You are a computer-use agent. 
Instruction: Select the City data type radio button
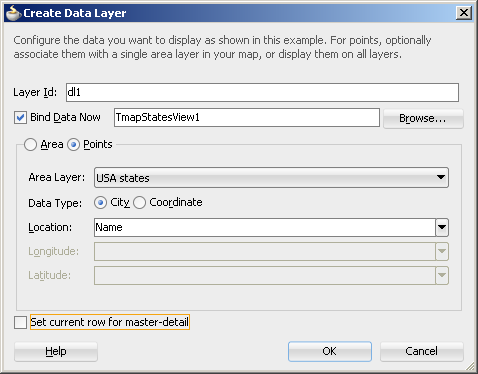[100, 203]
